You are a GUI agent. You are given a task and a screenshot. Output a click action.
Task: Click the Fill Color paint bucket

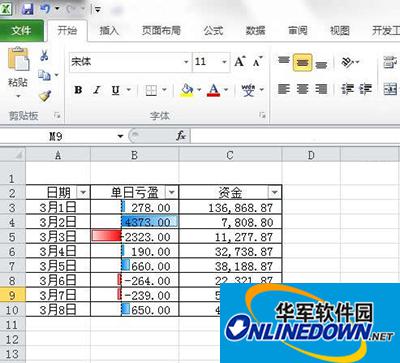click(x=187, y=90)
